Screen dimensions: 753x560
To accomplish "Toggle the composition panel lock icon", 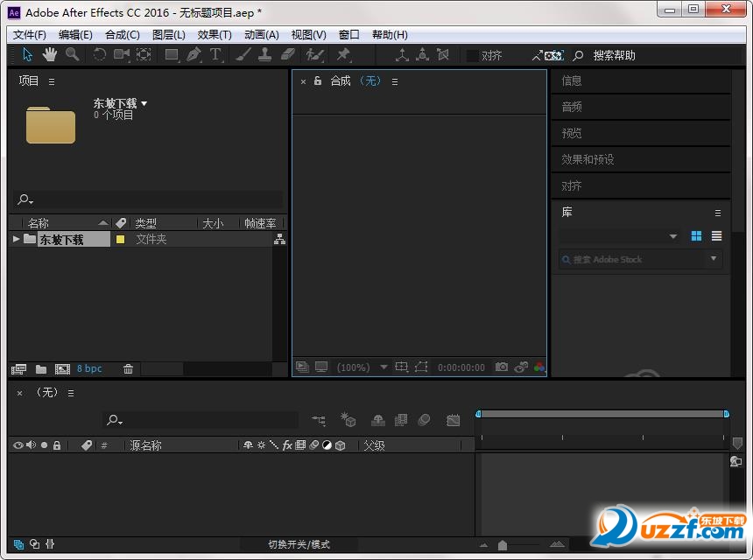I will pyautogui.click(x=318, y=81).
